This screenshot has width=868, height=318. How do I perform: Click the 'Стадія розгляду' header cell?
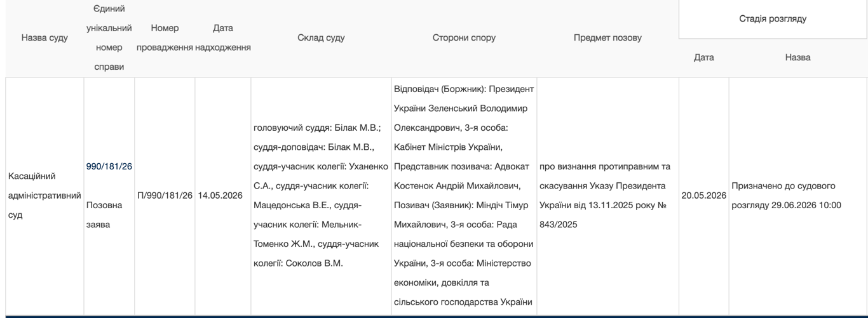[773, 19]
